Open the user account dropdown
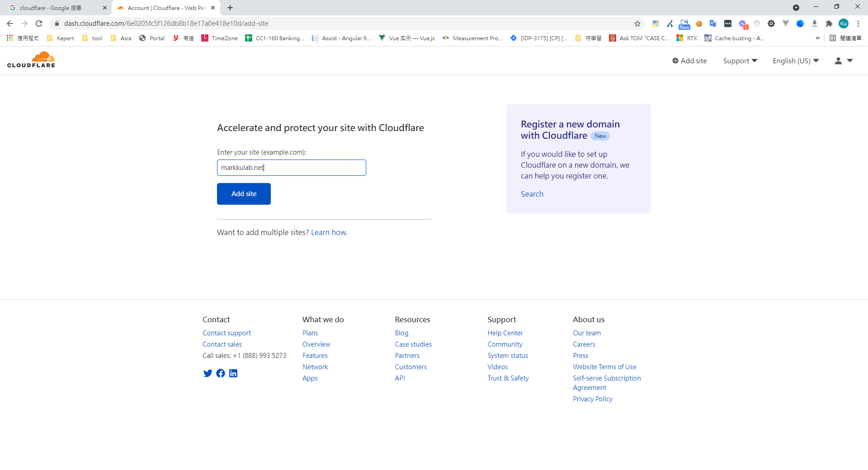This screenshot has width=868, height=470. (844, 61)
